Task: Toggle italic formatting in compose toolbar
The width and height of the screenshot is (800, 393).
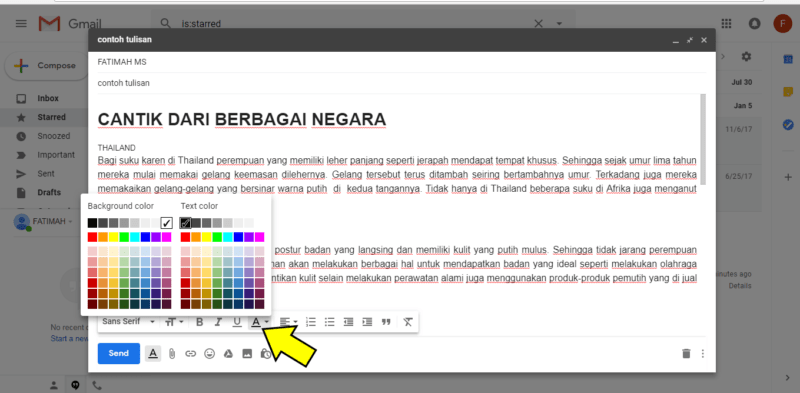Action: [218, 322]
